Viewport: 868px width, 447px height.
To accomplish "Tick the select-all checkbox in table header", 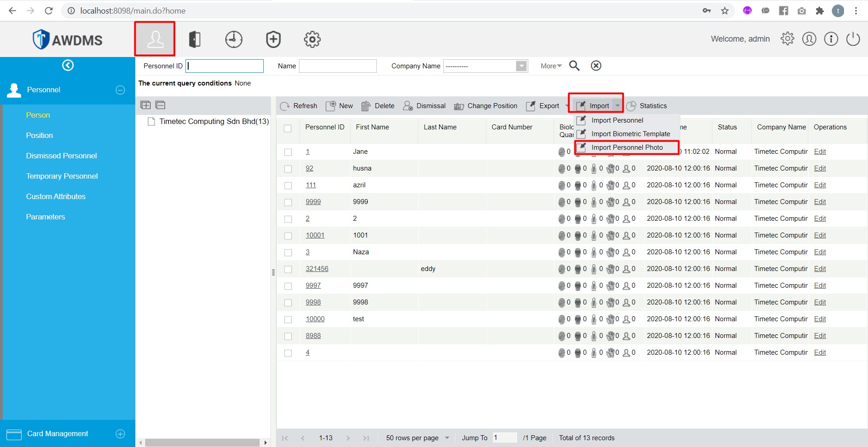I will [288, 128].
